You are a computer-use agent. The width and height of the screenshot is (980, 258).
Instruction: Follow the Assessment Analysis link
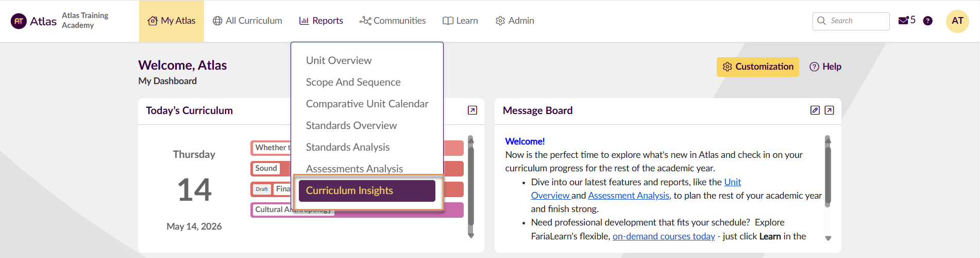click(x=629, y=196)
